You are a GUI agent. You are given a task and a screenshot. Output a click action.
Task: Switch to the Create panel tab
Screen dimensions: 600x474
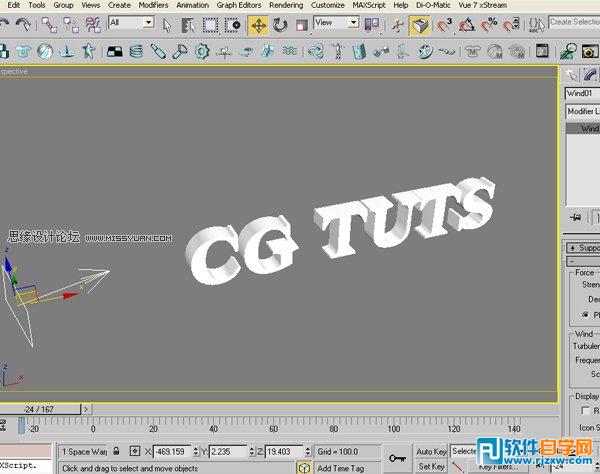[572, 76]
